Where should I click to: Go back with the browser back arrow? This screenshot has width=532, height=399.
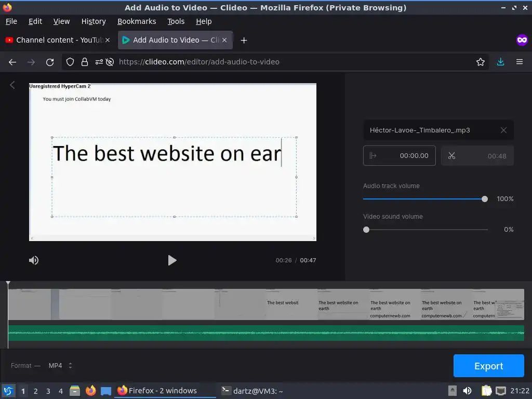(12, 62)
